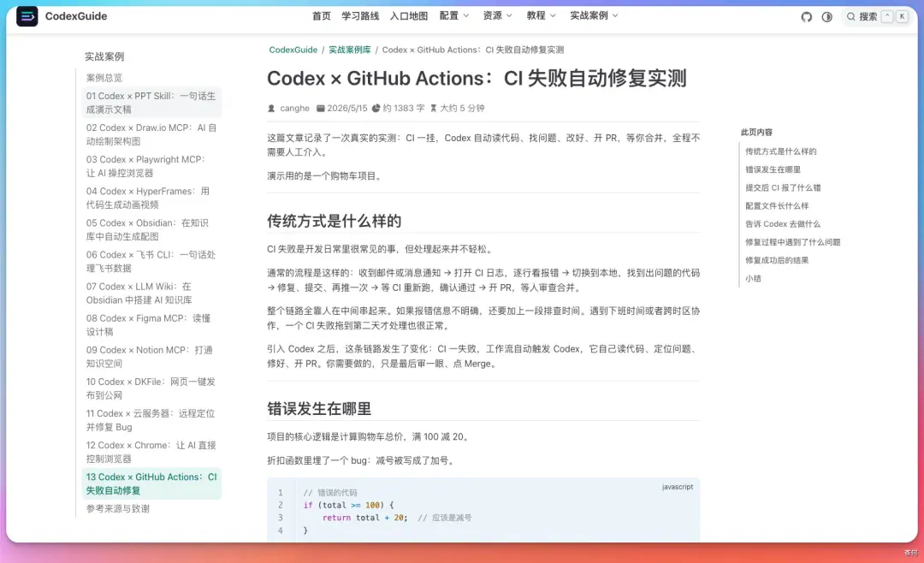
Task: Open 02 Codex × Draw.io MCP article
Action: click(151, 134)
